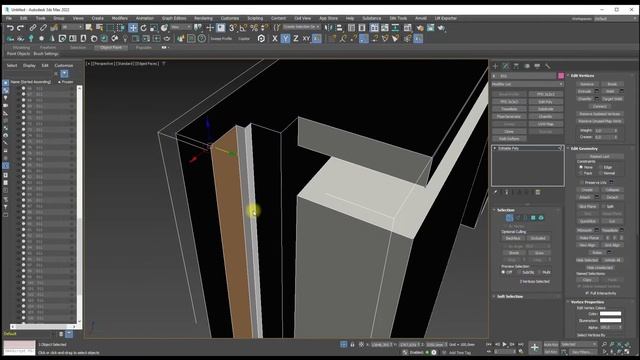Click the Mirror tool icon
Viewport: 640px width, 360px height.
pos(328,28)
